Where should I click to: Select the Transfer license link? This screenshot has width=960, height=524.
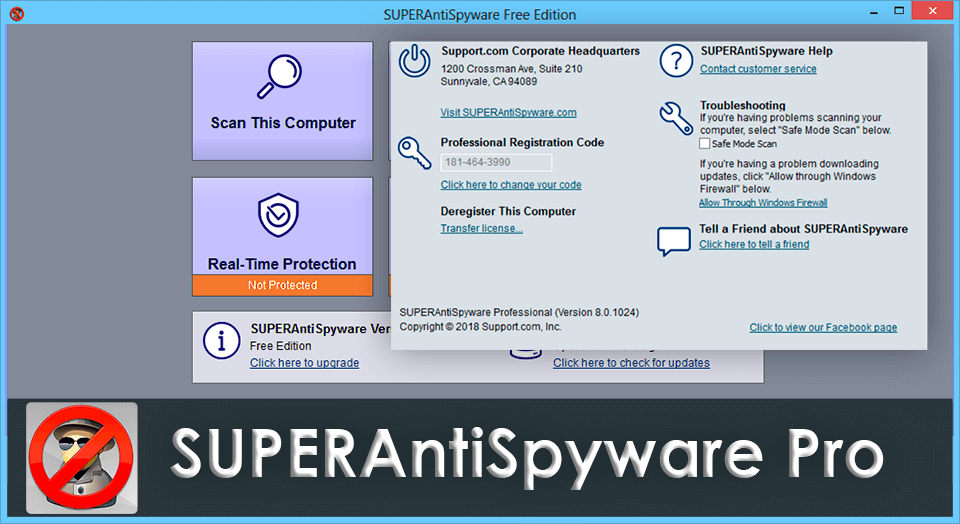pos(481,228)
